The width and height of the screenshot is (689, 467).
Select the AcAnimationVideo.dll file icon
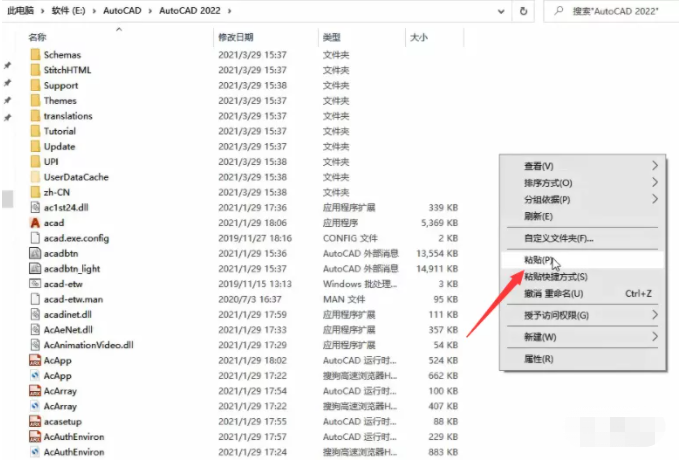click(35, 345)
